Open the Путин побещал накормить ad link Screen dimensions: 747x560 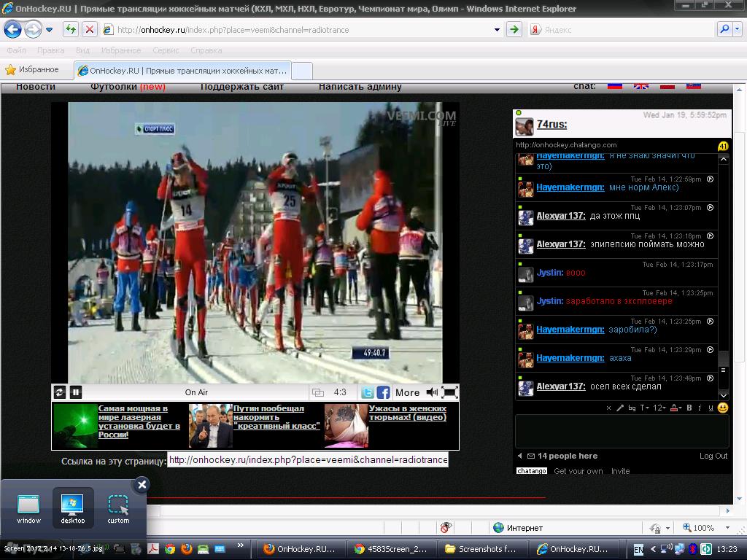click(x=275, y=417)
